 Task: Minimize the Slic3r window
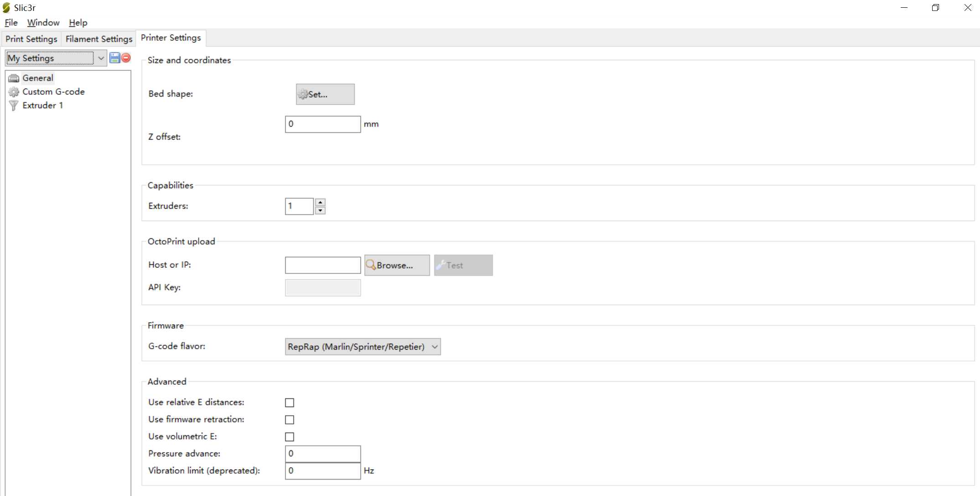click(x=904, y=8)
